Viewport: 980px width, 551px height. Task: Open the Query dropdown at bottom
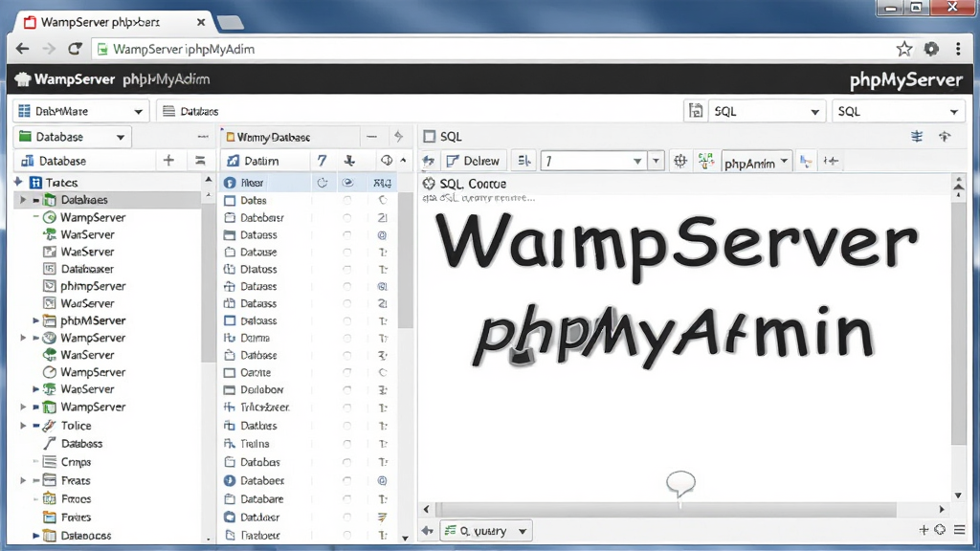click(x=486, y=531)
